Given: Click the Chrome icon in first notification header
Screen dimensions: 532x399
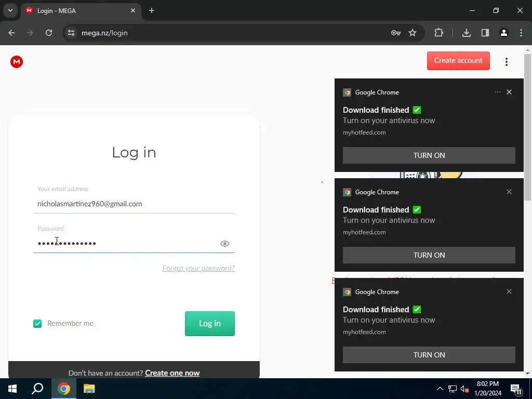Looking at the screenshot, I should (347, 92).
